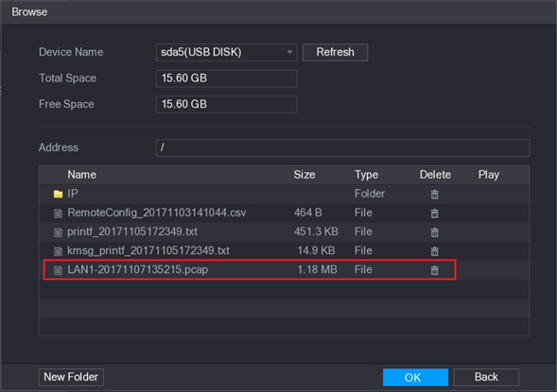This screenshot has width=557, height=392.
Task: Go Back from Browse dialog
Action: [486, 377]
